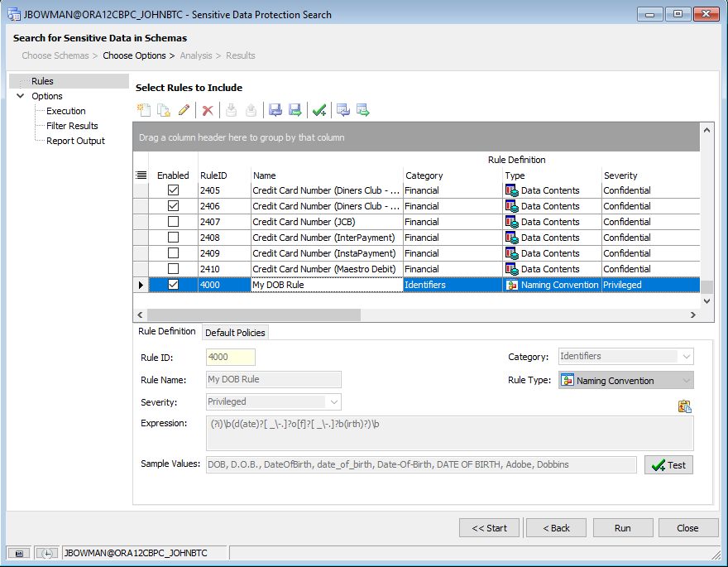Image resolution: width=728 pixels, height=567 pixels.
Task: Open Execution options in tree
Action: click(x=66, y=111)
